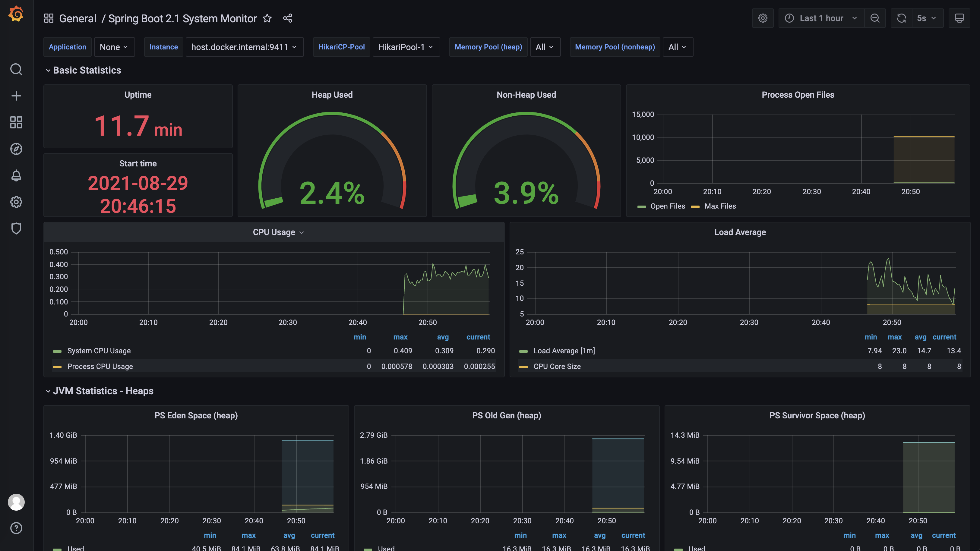This screenshot has height=551, width=980.
Task: Open color picker for Open Files swatch
Action: [x=641, y=206]
